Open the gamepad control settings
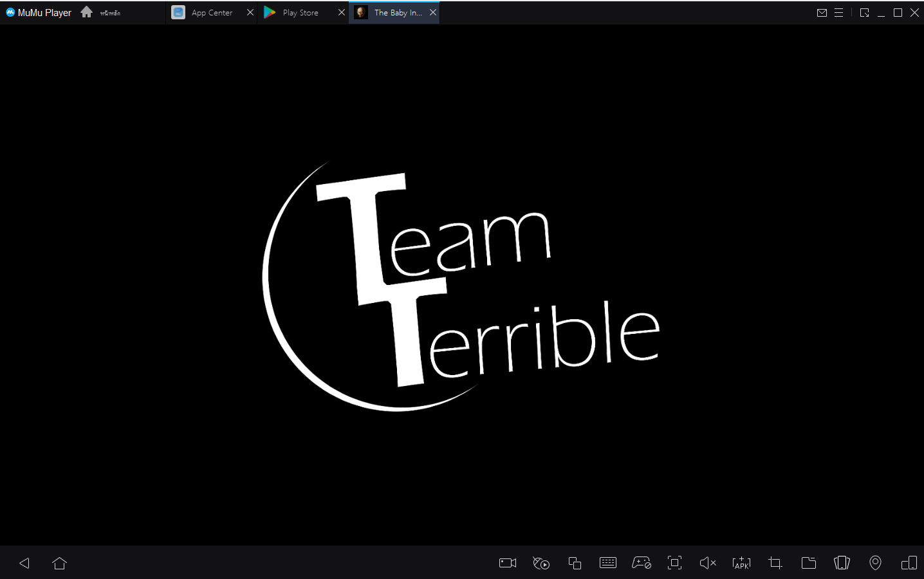The width and height of the screenshot is (924, 579). click(x=642, y=563)
